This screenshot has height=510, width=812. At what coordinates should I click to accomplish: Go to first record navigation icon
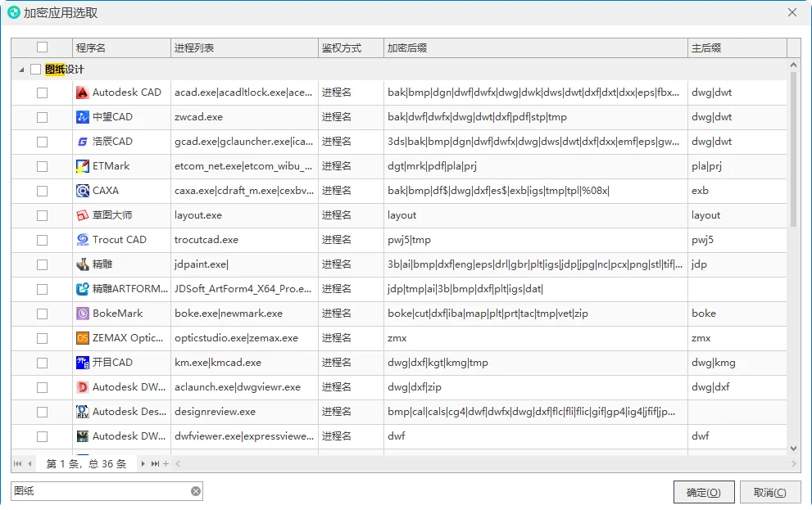(17, 464)
